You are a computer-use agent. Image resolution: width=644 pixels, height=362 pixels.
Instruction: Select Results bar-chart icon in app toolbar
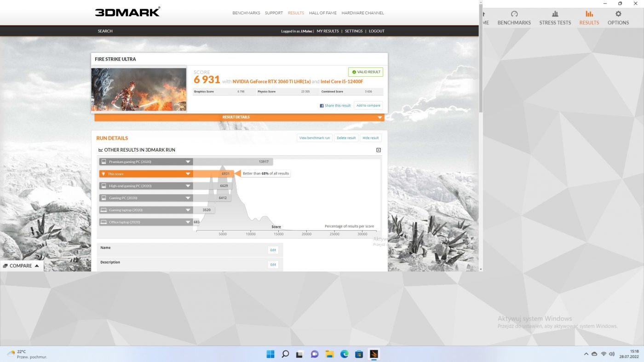(x=589, y=14)
